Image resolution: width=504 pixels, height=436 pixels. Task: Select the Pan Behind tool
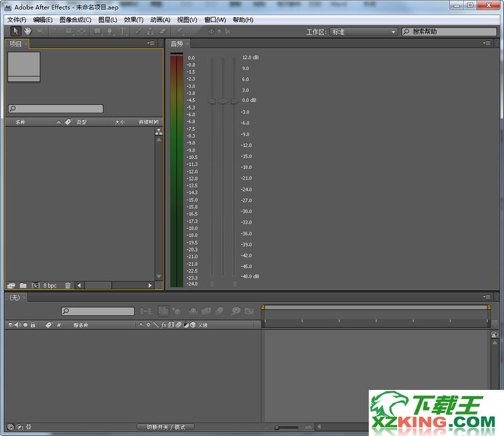82,31
